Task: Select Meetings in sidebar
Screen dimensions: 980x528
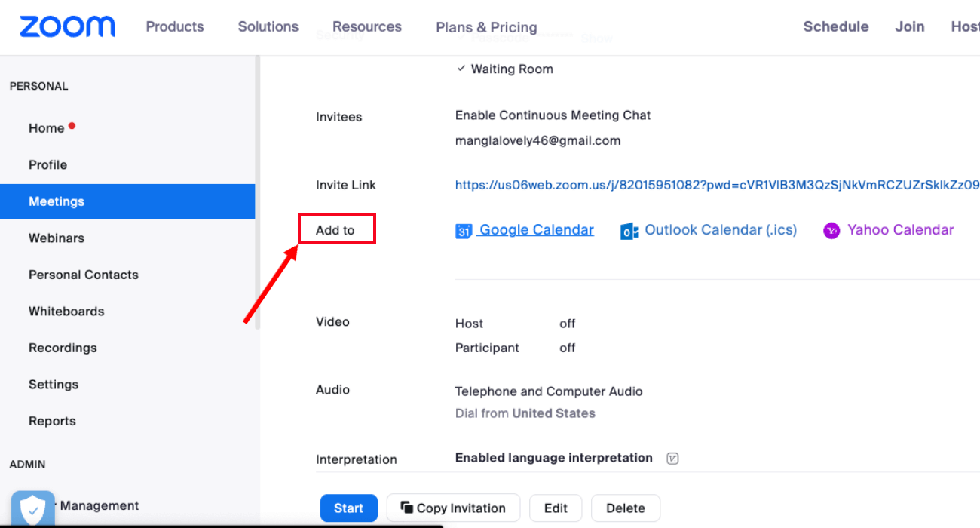Action: pyautogui.click(x=127, y=201)
